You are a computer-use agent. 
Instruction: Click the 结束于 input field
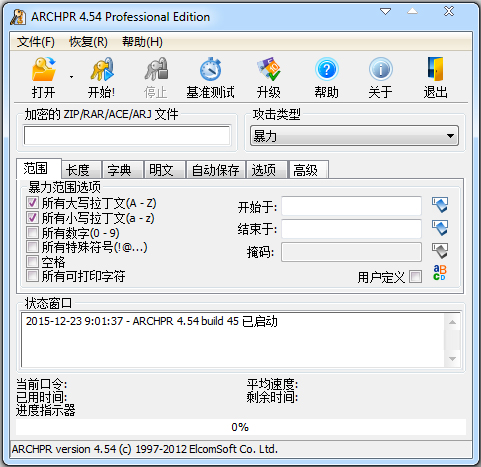(351, 229)
